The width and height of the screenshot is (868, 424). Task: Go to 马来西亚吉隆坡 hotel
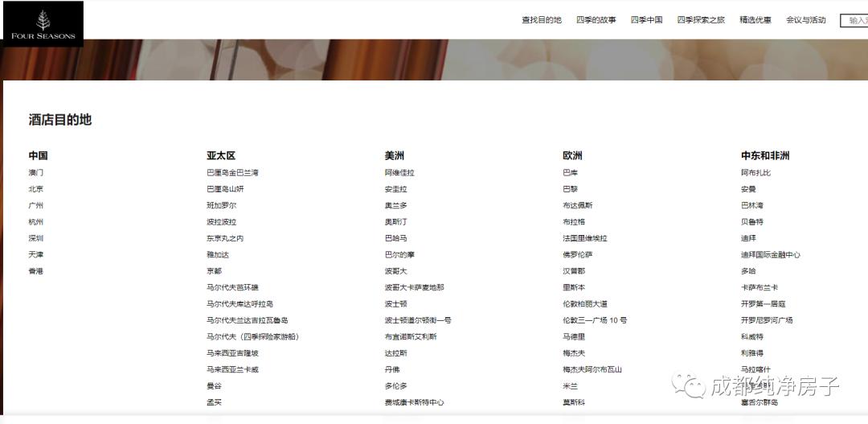[x=232, y=353]
